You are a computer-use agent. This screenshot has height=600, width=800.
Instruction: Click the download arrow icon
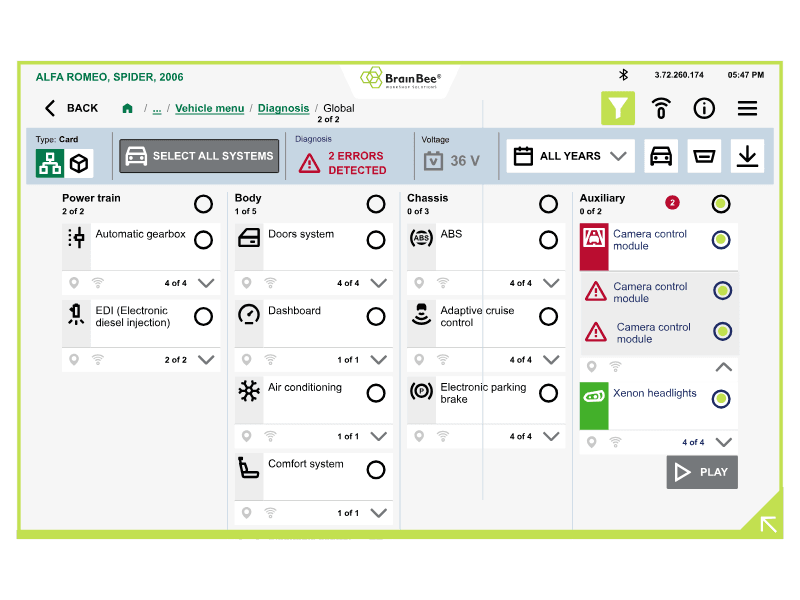pyautogui.click(x=747, y=156)
